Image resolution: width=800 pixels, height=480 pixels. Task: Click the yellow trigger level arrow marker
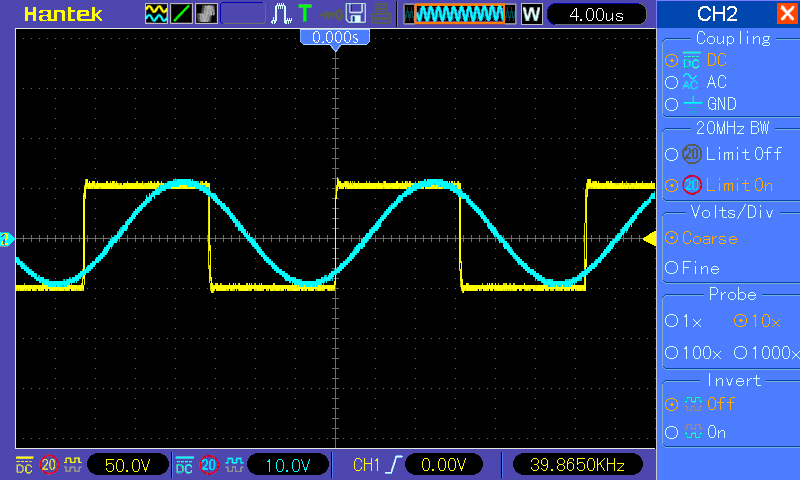coord(648,238)
